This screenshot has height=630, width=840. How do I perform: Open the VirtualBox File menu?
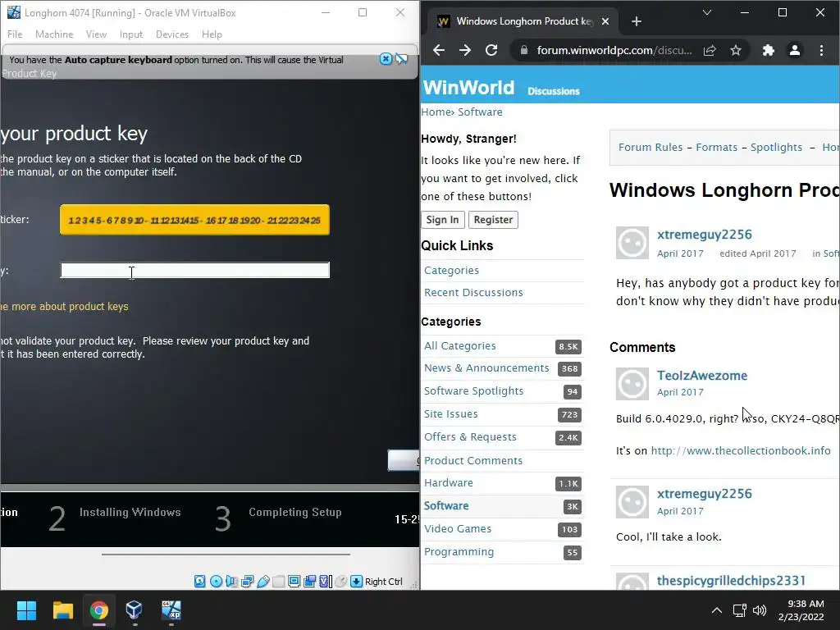pyautogui.click(x=15, y=34)
